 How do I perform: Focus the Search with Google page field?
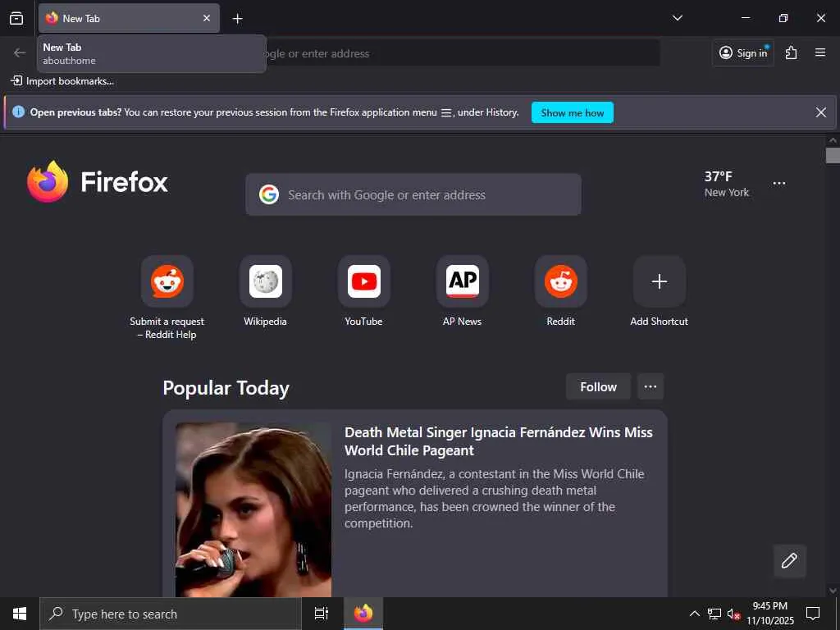[x=413, y=194]
